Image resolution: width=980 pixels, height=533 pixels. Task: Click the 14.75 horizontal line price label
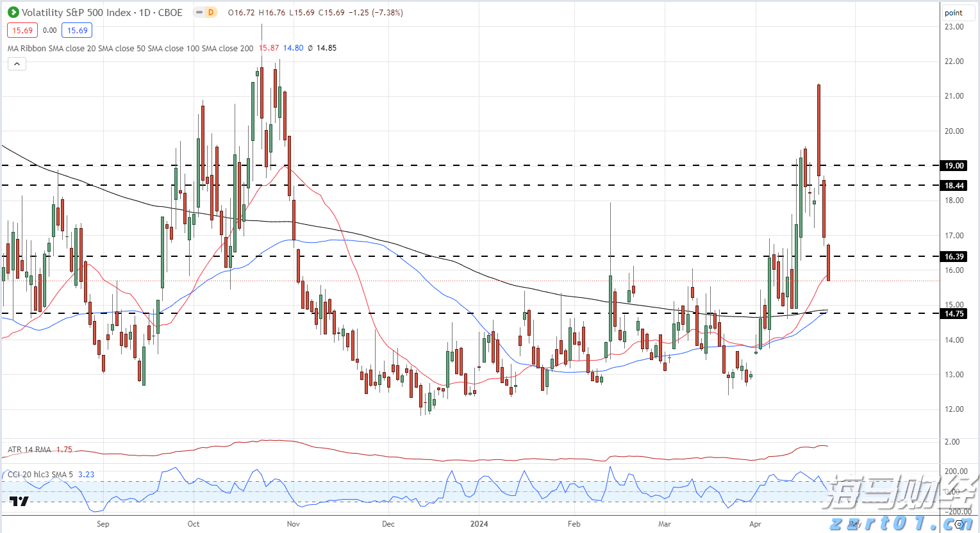tap(954, 313)
